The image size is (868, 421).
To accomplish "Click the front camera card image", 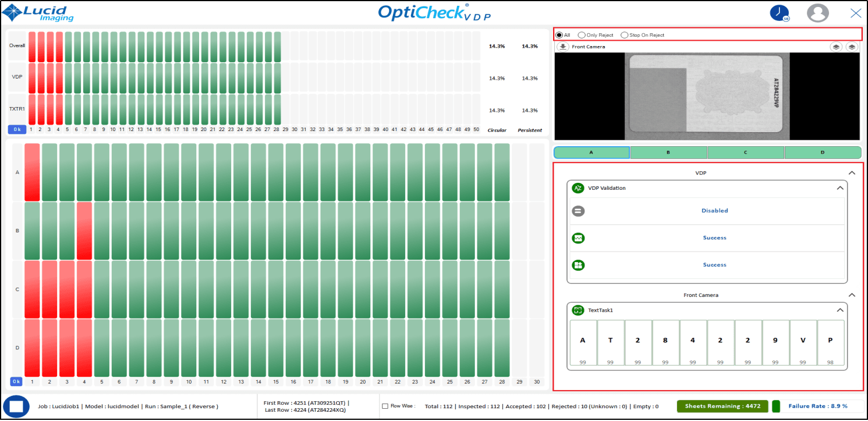I will pyautogui.click(x=707, y=96).
